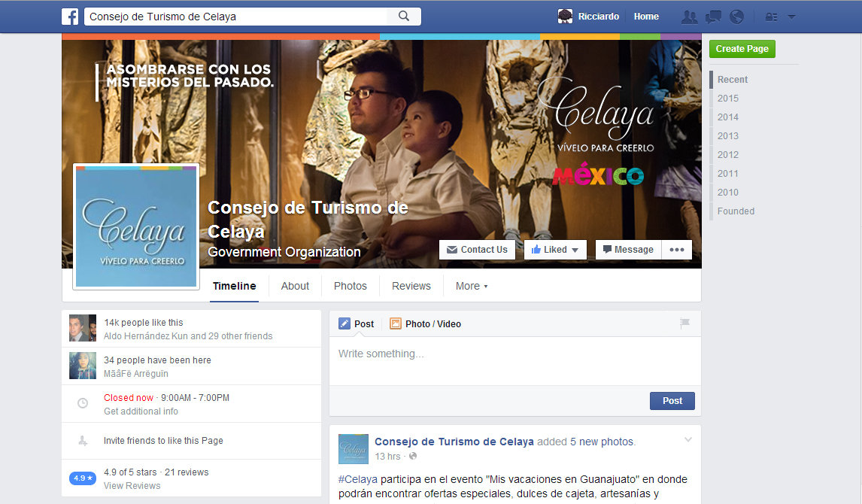Click the blue Post submit button
862x504 pixels.
pyautogui.click(x=672, y=401)
